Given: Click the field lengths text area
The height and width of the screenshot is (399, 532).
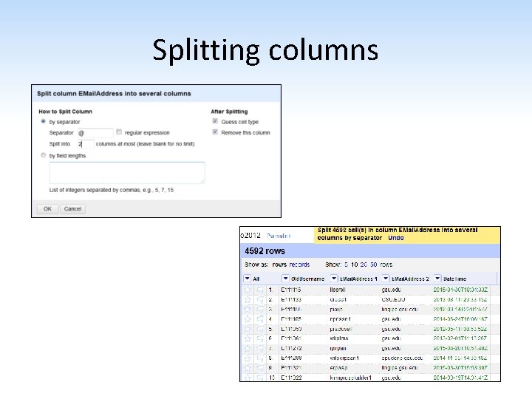Looking at the screenshot, I should [x=127, y=173].
